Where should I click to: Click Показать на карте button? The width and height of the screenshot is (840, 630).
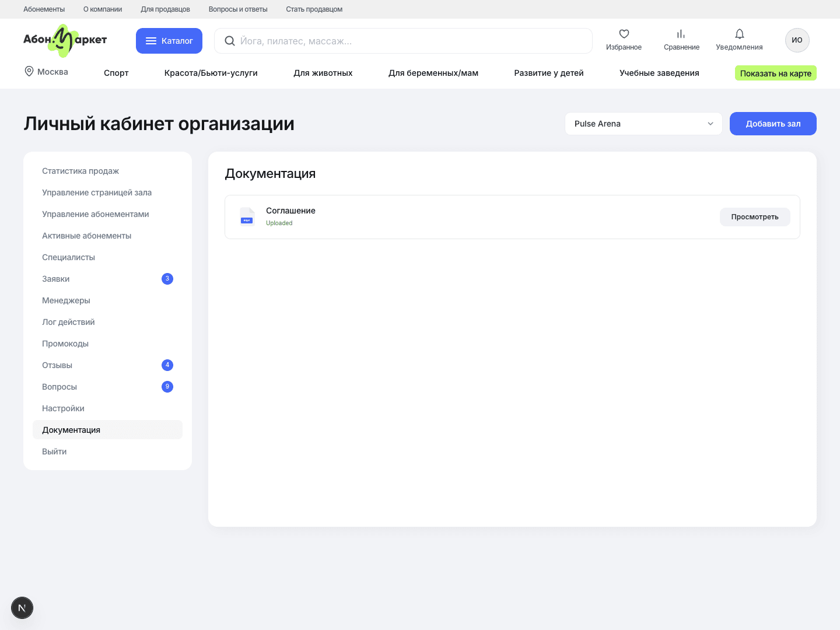coord(776,73)
